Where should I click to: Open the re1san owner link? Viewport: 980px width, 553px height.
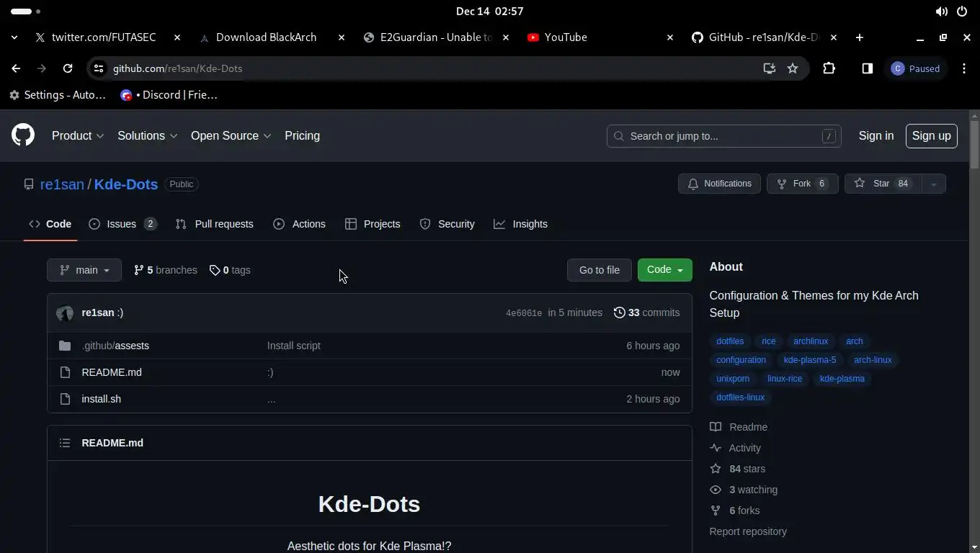coord(62,184)
